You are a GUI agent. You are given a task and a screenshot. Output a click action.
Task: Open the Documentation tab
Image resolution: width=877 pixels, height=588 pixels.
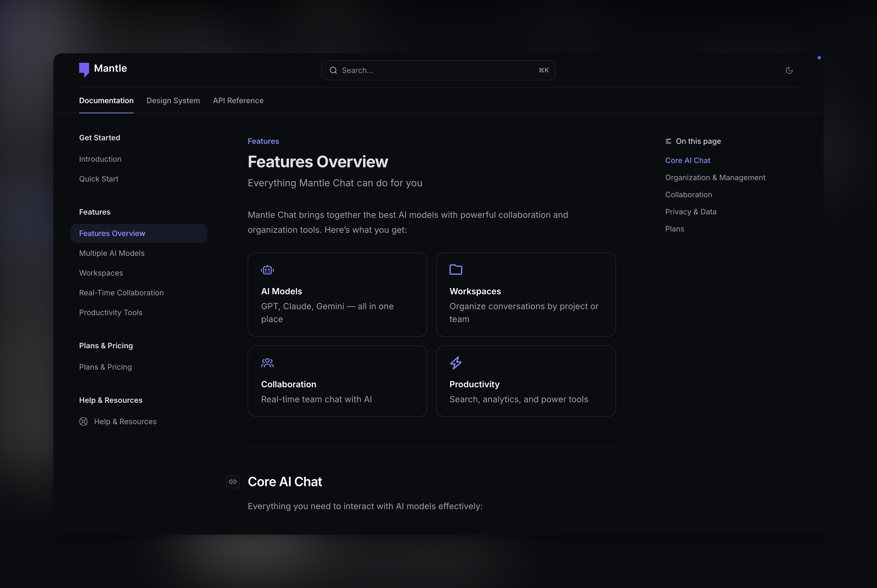pos(106,100)
